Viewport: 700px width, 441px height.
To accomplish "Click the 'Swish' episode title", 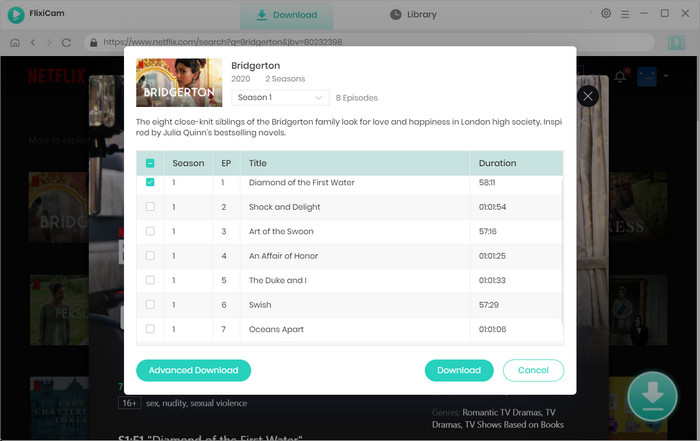I will tap(260, 305).
